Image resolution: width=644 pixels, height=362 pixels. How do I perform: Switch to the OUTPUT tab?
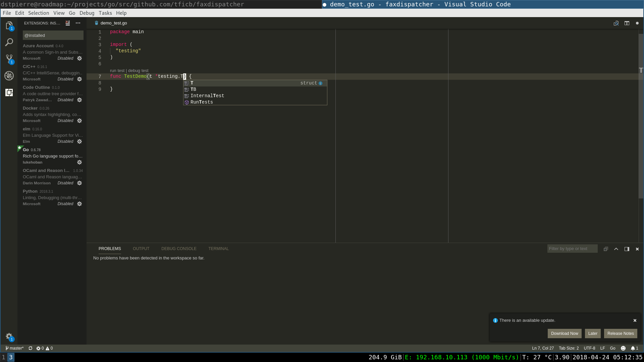coord(141,249)
